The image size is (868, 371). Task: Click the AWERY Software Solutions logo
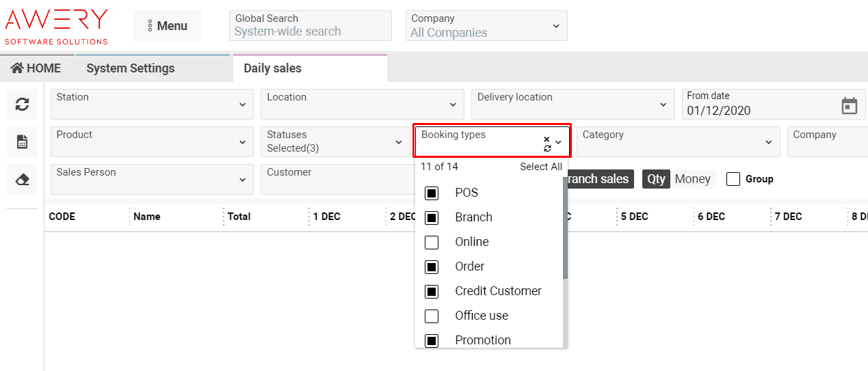[57, 26]
